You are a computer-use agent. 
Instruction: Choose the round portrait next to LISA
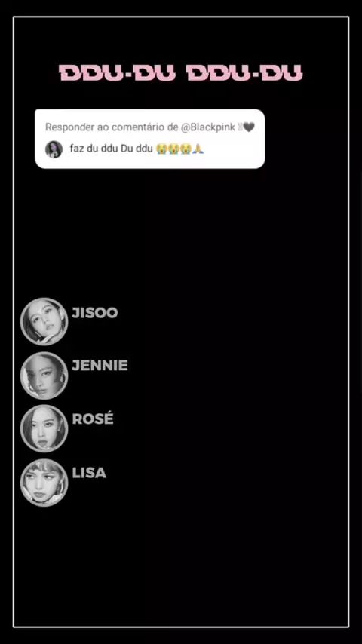(44, 483)
